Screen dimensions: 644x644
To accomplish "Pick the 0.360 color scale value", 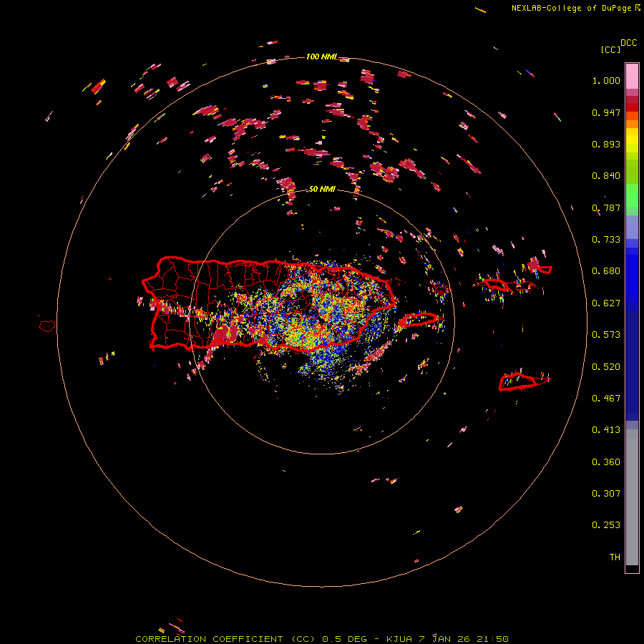I will tap(606, 462).
